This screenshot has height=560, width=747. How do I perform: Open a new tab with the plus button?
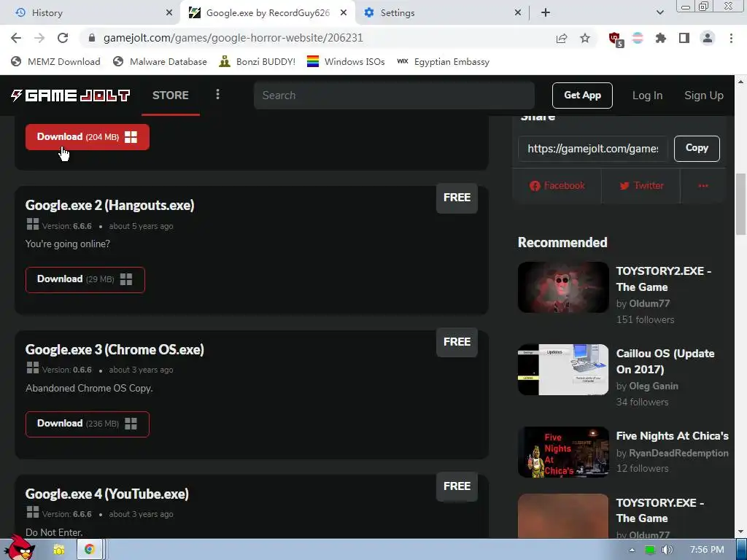[546, 13]
